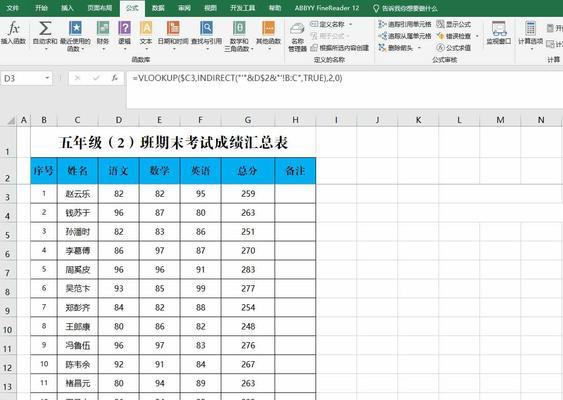Click into the formula bar VLOOKUP formula

coord(237,78)
